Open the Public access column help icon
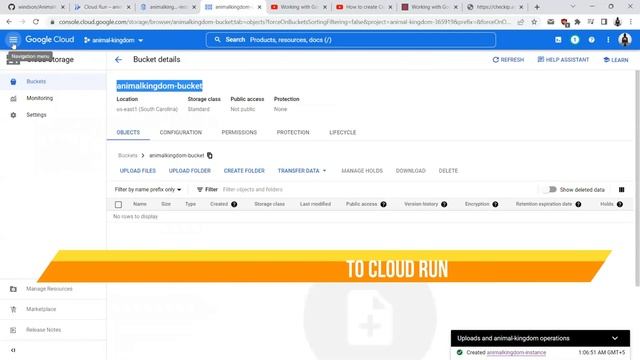 (x=383, y=204)
